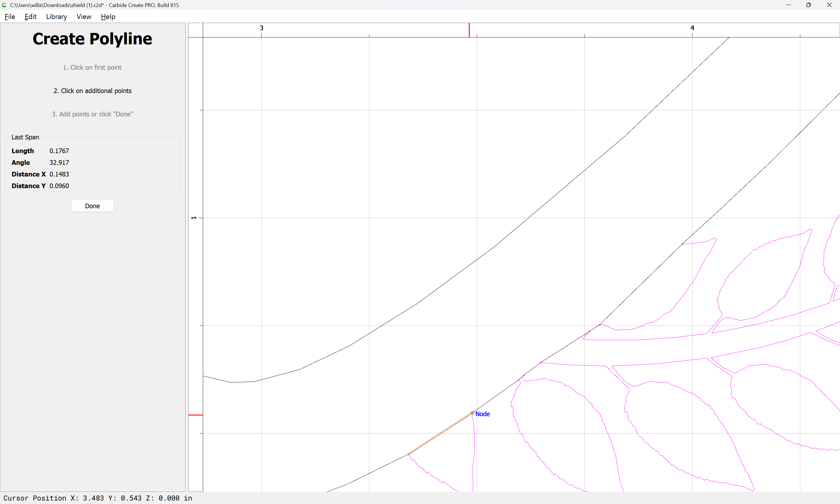Screen dimensions: 840x504
Task: Click the Create Polyline heading
Action: tap(92, 39)
